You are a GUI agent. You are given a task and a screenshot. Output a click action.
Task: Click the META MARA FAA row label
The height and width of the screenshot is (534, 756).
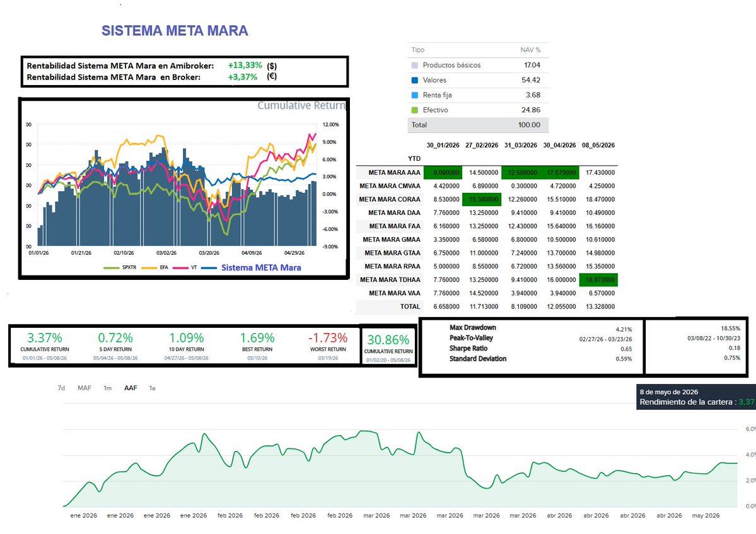click(395, 226)
